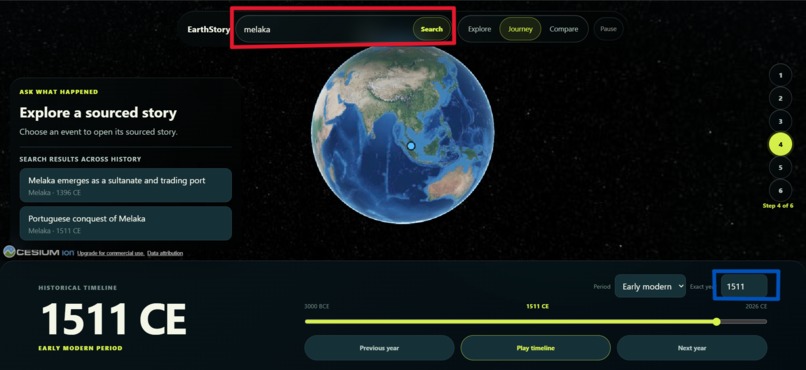Click the Pause button
The image size is (806, 370).
[x=608, y=29]
